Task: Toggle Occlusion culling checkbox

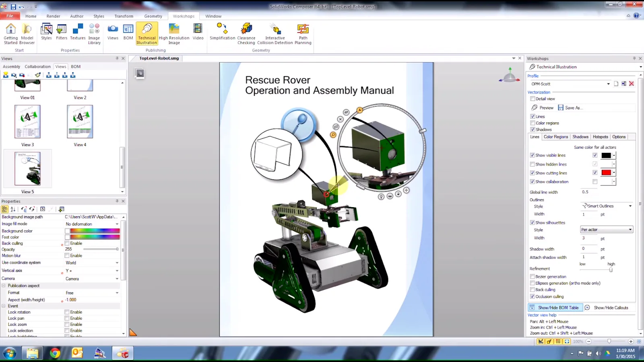Action: tap(533, 296)
